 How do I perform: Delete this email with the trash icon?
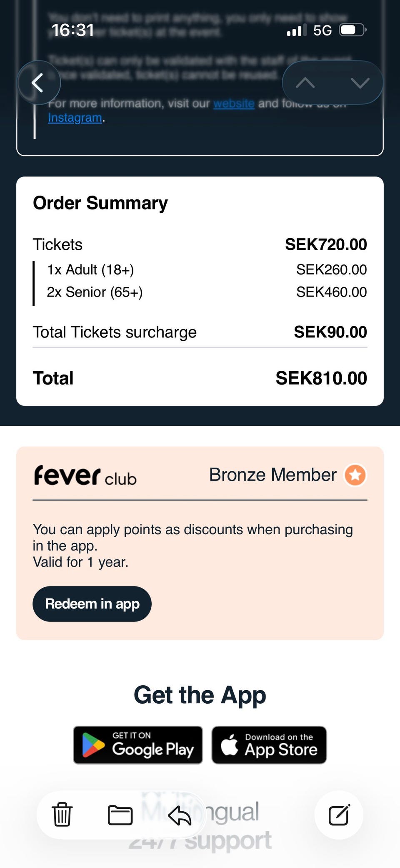pos(62,815)
